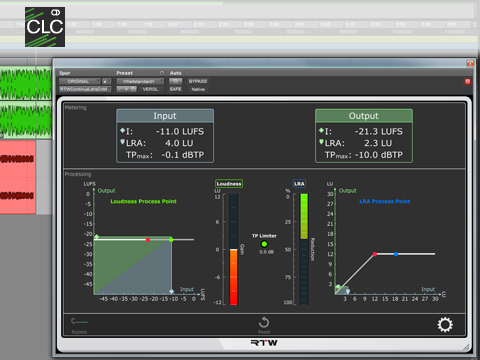This screenshot has width=480, height=360.
Task: Click the diamond marker on Loudness input axis
Action: tap(171, 291)
